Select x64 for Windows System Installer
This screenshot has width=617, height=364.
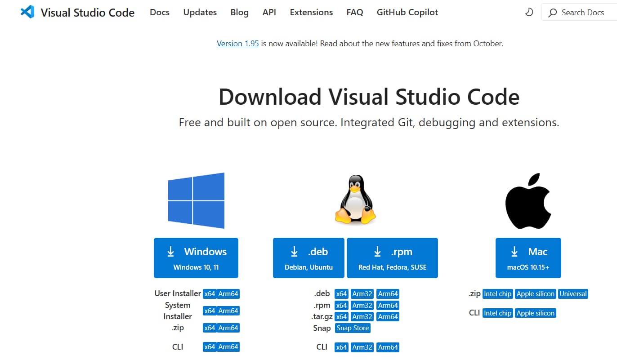click(210, 311)
